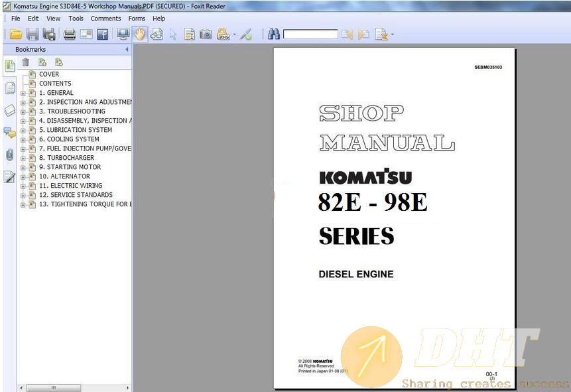The height and width of the screenshot is (392, 571).
Task: Open the Tools menu
Action: click(76, 18)
